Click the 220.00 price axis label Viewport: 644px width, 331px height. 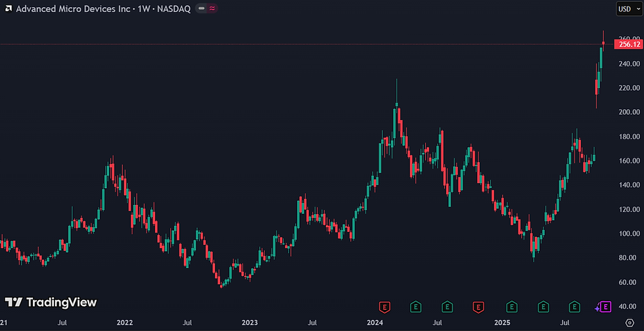coord(628,88)
